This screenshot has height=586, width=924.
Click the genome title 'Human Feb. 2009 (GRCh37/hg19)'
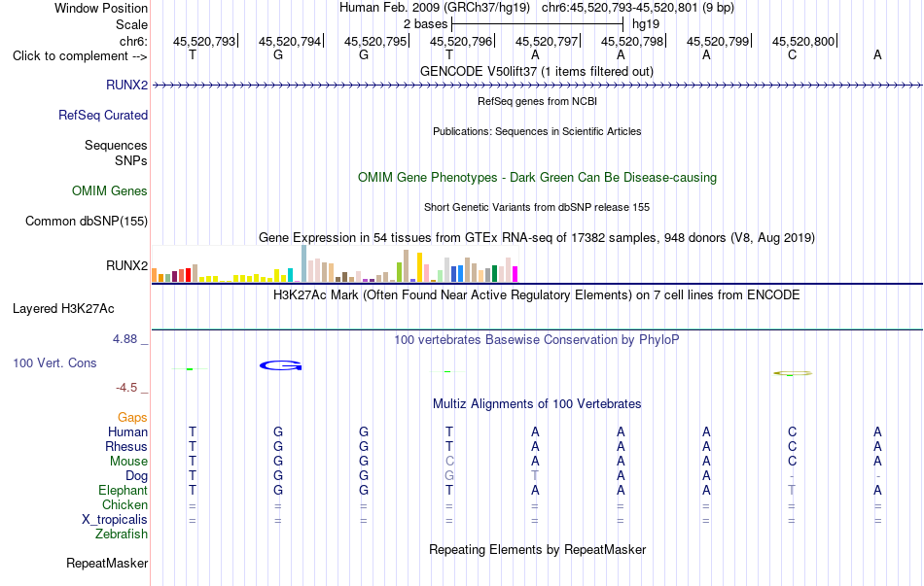[x=435, y=8]
